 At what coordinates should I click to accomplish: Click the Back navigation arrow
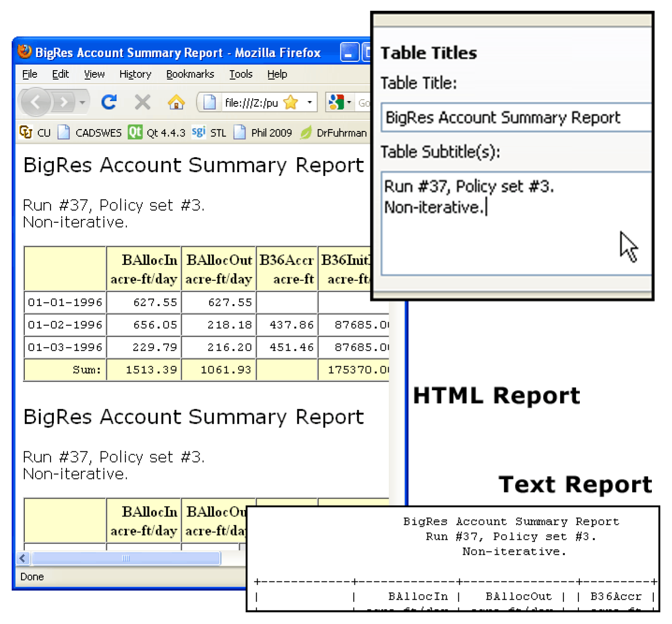coord(36,102)
